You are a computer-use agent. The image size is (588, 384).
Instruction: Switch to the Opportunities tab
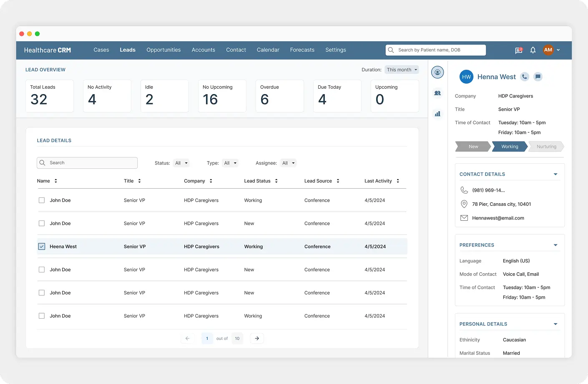tap(163, 50)
